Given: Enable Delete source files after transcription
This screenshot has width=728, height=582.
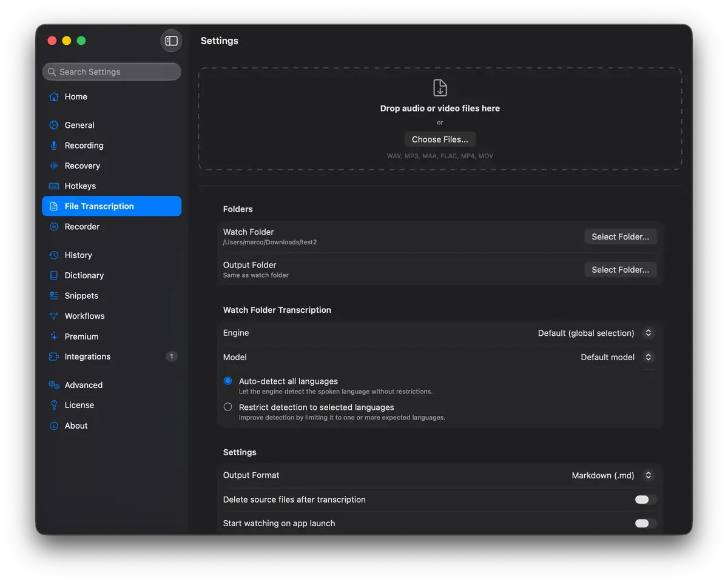Looking at the screenshot, I should tap(645, 500).
